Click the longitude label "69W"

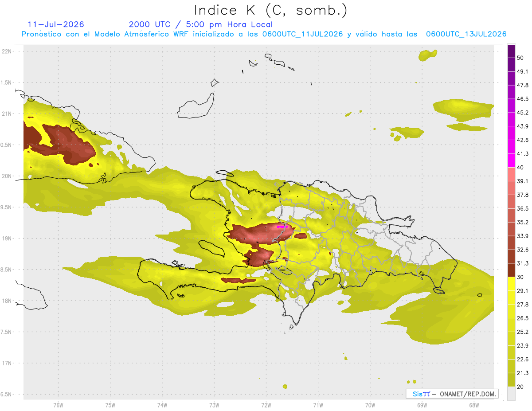pyautogui.click(x=422, y=405)
